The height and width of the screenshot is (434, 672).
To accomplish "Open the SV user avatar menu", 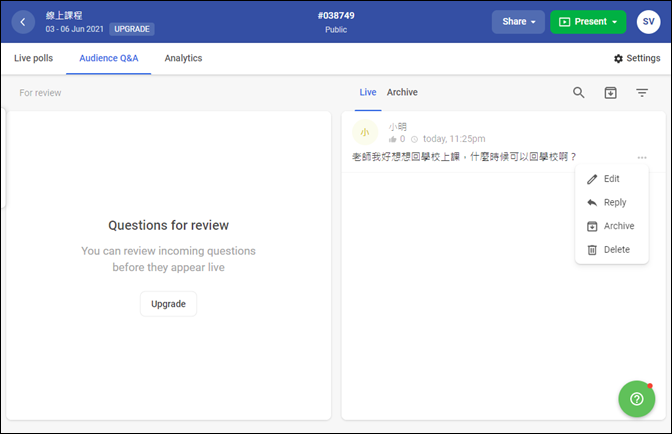I will [648, 22].
